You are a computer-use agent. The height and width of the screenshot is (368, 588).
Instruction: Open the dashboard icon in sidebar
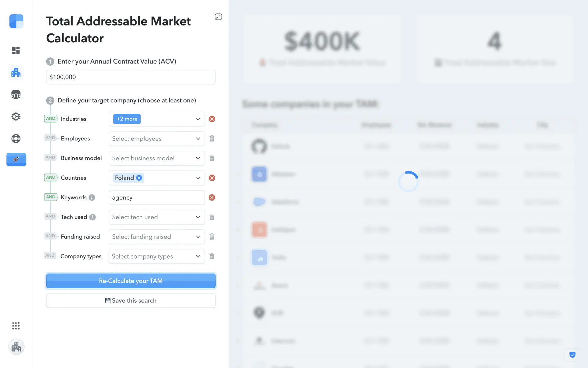point(16,50)
